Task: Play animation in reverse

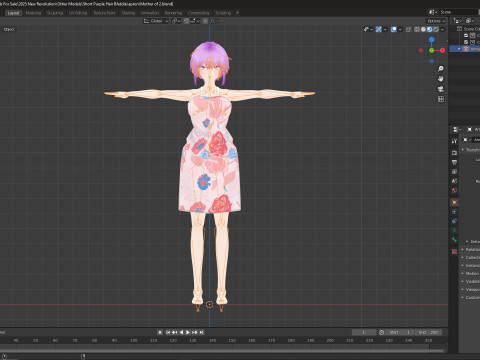Action: coord(181,332)
